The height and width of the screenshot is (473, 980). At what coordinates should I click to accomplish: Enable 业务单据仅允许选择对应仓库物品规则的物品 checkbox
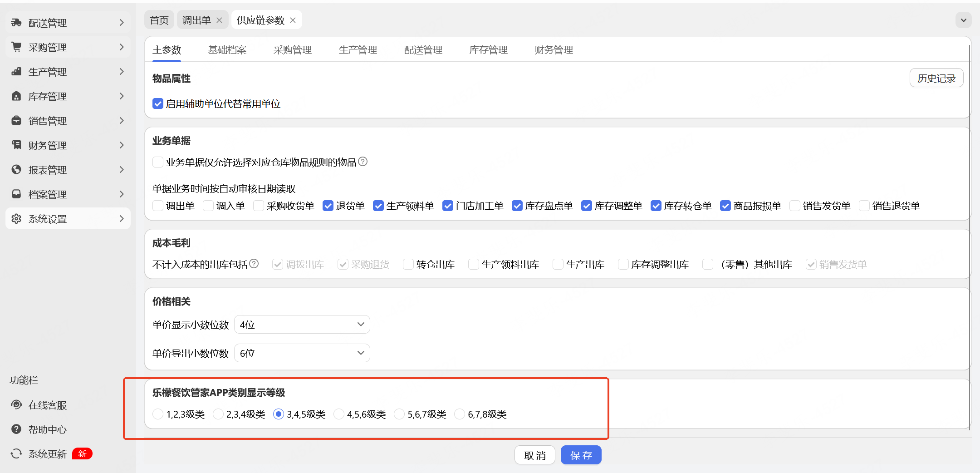(158, 162)
